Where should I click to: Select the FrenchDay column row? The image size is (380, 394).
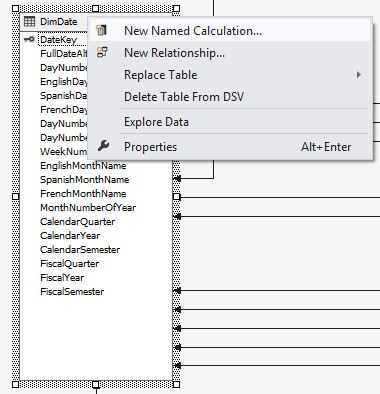point(64,109)
